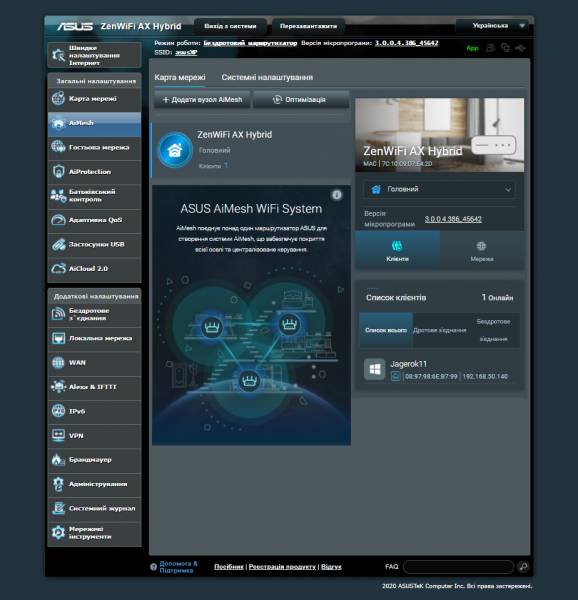
Task: Expand the Головний location dropdown
Action: click(x=440, y=189)
